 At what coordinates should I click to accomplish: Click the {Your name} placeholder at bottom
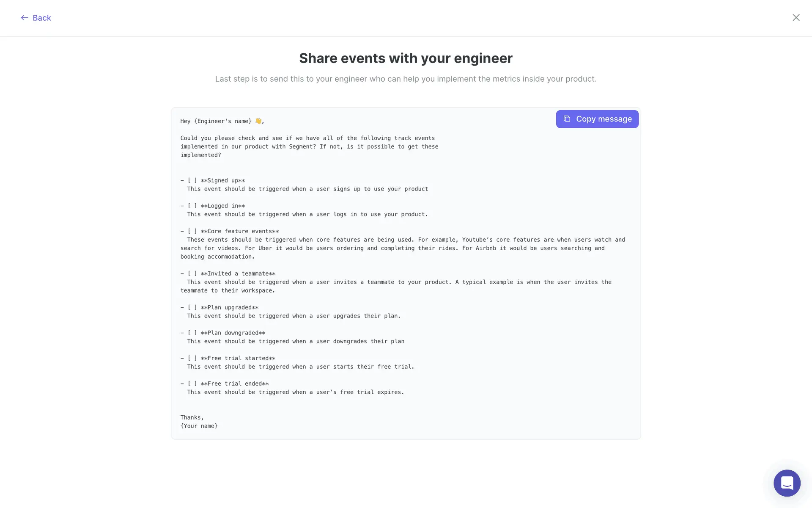point(199,426)
